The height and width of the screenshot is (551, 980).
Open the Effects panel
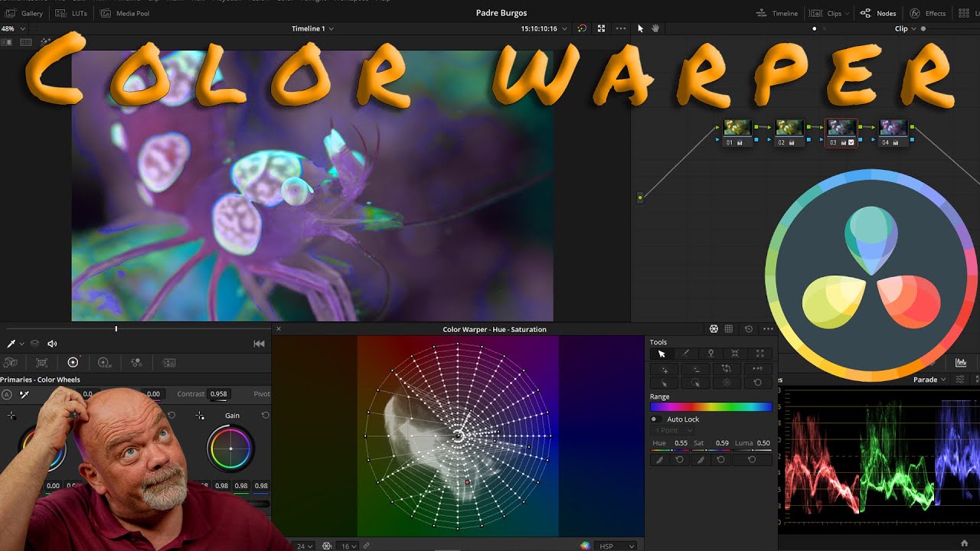(927, 14)
